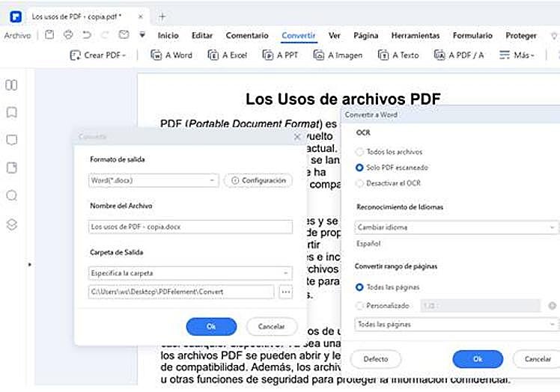
Task: Open the bookmarks panel in sidebar
Action: [x=11, y=112]
